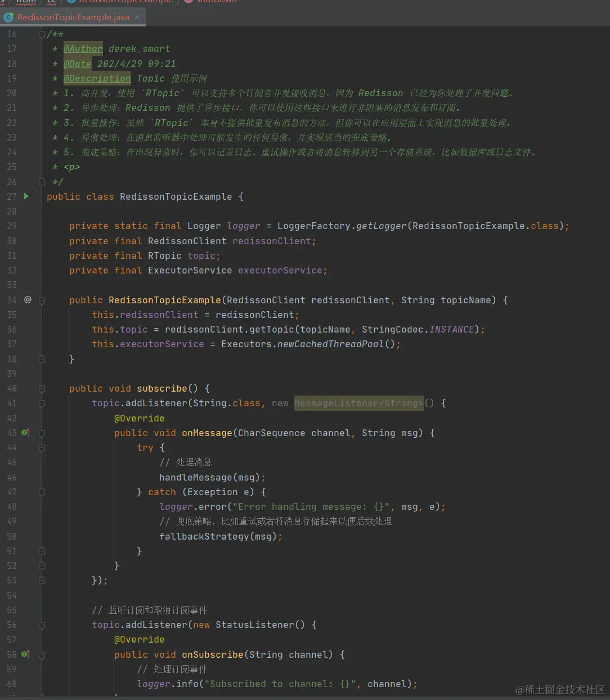
Task: Click the overriding-method icon next to onMessage
Action: click(x=25, y=432)
